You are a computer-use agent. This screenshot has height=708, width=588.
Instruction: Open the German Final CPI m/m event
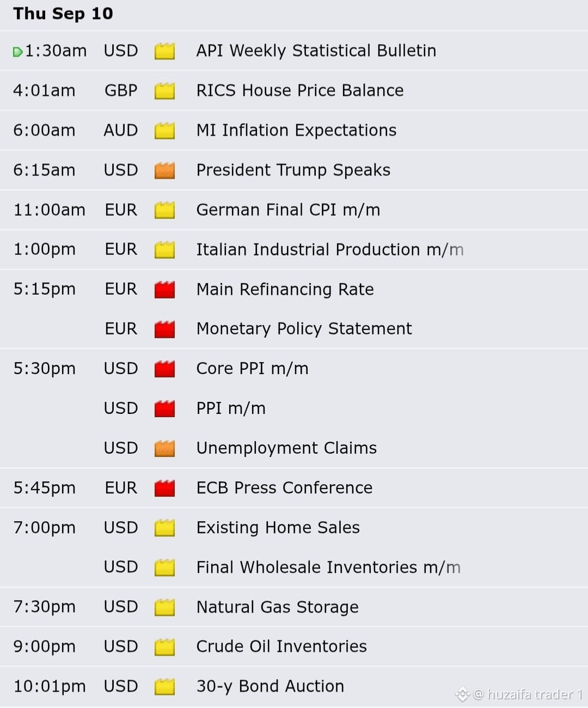288,210
